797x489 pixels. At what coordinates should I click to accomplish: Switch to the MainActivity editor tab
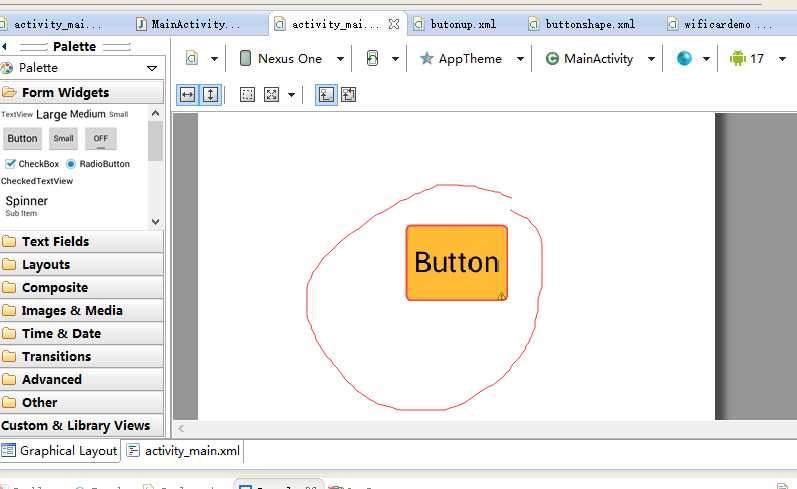(x=188, y=24)
